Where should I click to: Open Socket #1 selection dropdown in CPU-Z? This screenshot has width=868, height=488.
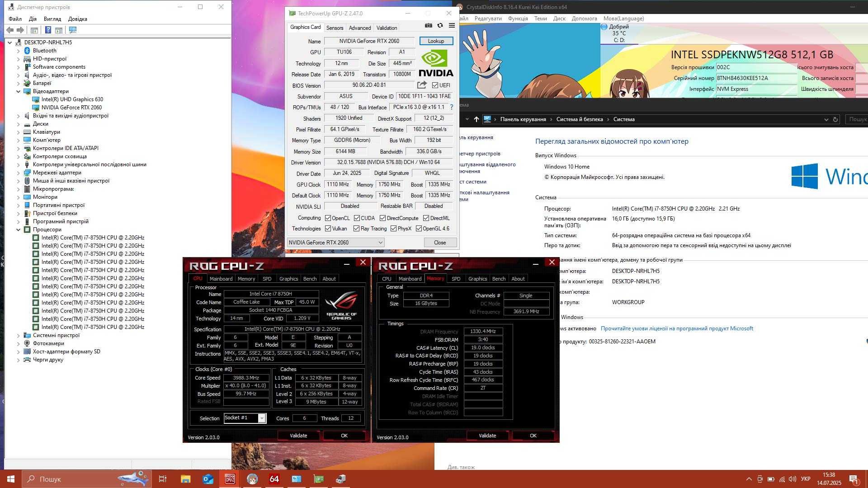pos(245,418)
